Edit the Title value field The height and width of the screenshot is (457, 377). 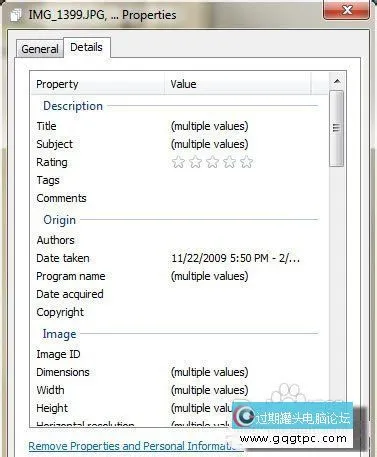point(210,126)
